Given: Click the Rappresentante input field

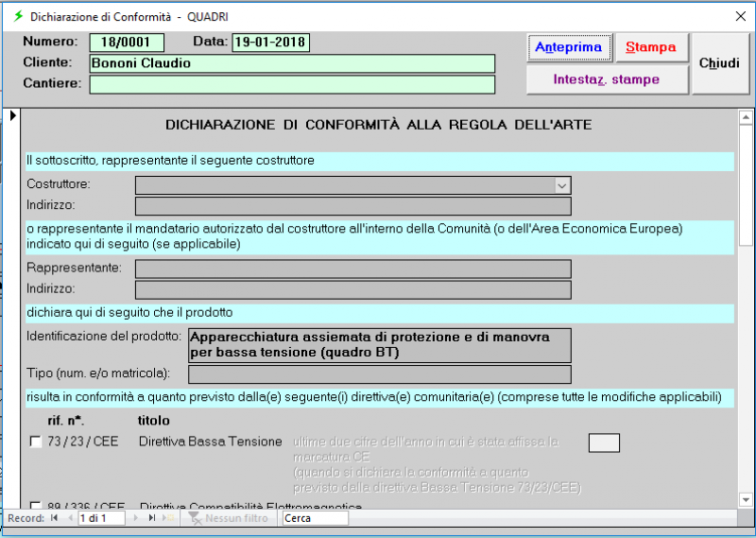Looking at the screenshot, I should [353, 269].
